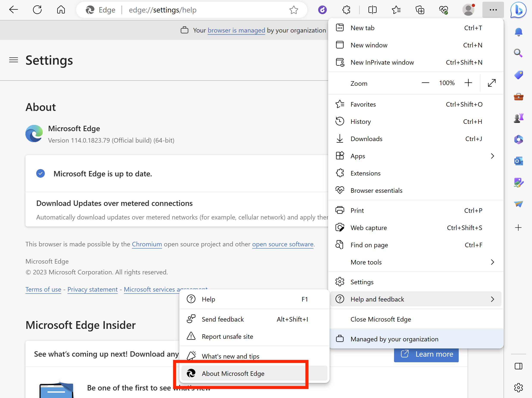The width and height of the screenshot is (532, 398).
Task: Add a sidebar app with the plus icon
Action: point(518,227)
